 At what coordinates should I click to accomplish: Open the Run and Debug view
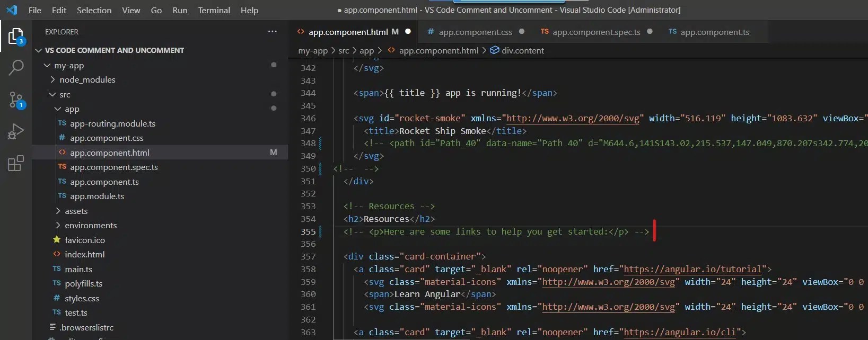(x=16, y=131)
